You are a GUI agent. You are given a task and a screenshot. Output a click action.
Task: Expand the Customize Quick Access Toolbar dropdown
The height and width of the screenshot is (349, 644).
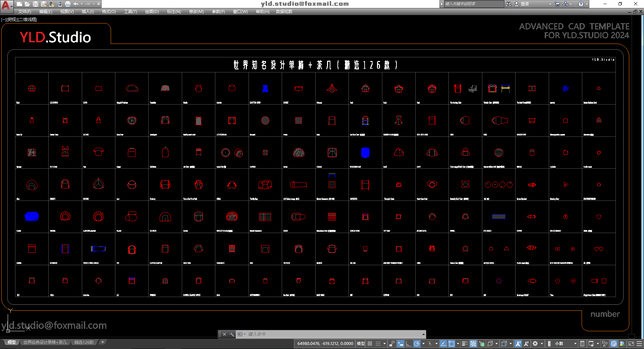[99, 4]
